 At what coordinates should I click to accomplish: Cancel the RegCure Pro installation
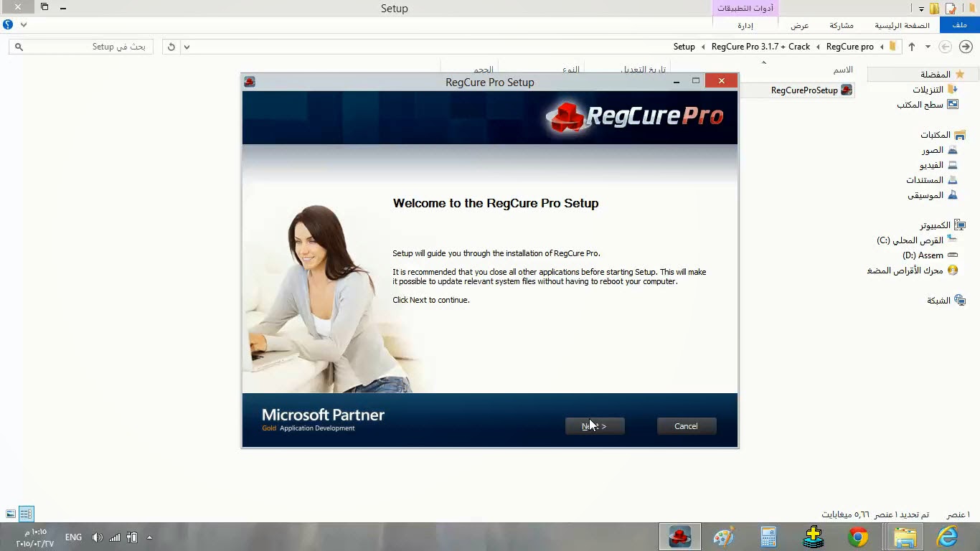(686, 426)
